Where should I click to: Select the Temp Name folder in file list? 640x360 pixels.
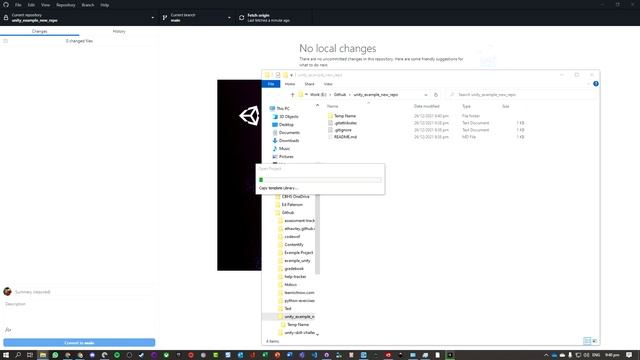pyautogui.click(x=344, y=116)
